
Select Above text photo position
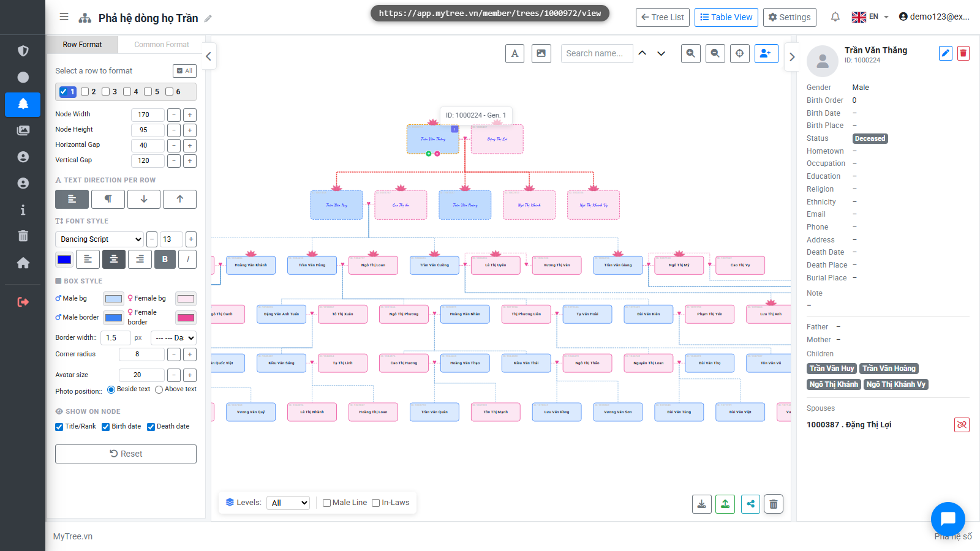click(159, 389)
